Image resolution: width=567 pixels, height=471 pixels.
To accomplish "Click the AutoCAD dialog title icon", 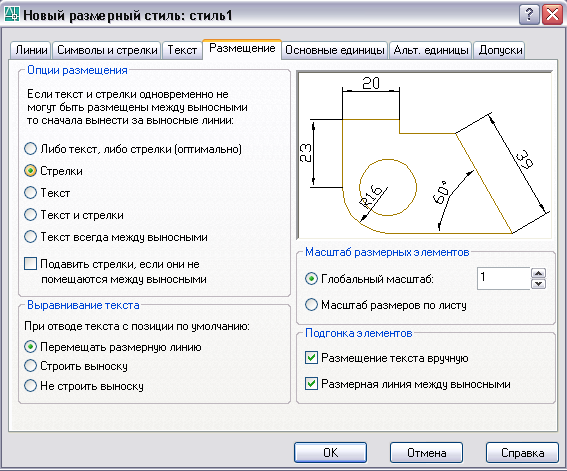I will 12,14.
